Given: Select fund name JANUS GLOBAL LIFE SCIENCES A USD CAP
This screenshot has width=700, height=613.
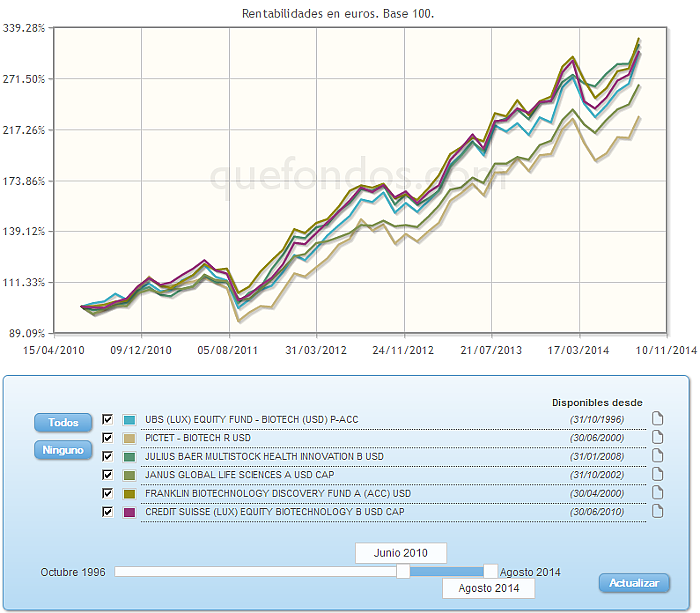Looking at the screenshot, I should click(x=239, y=475).
